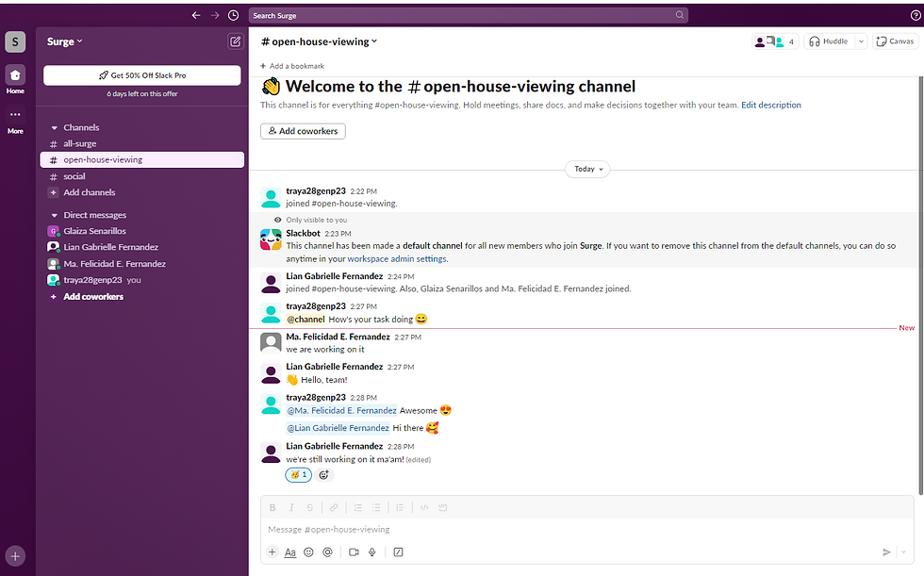Open the all-surge channel
This screenshot has height=576, width=924.
142,143
